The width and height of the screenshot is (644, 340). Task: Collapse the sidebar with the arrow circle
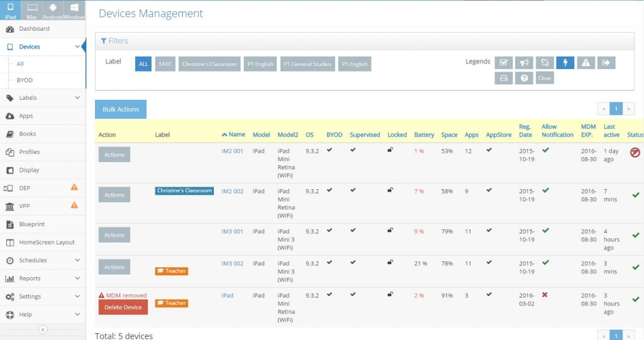pyautogui.click(x=43, y=329)
